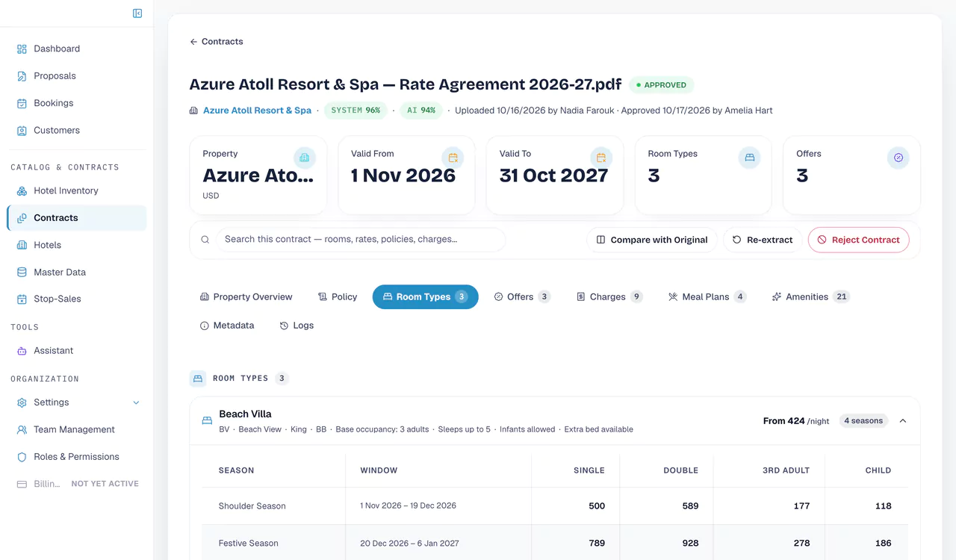Collapse the Beach Villa room section
The width and height of the screenshot is (956, 560).
tap(903, 421)
